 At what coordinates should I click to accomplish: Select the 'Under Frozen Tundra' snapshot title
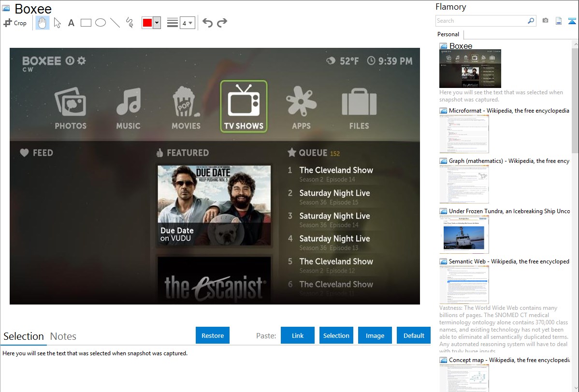tap(509, 211)
